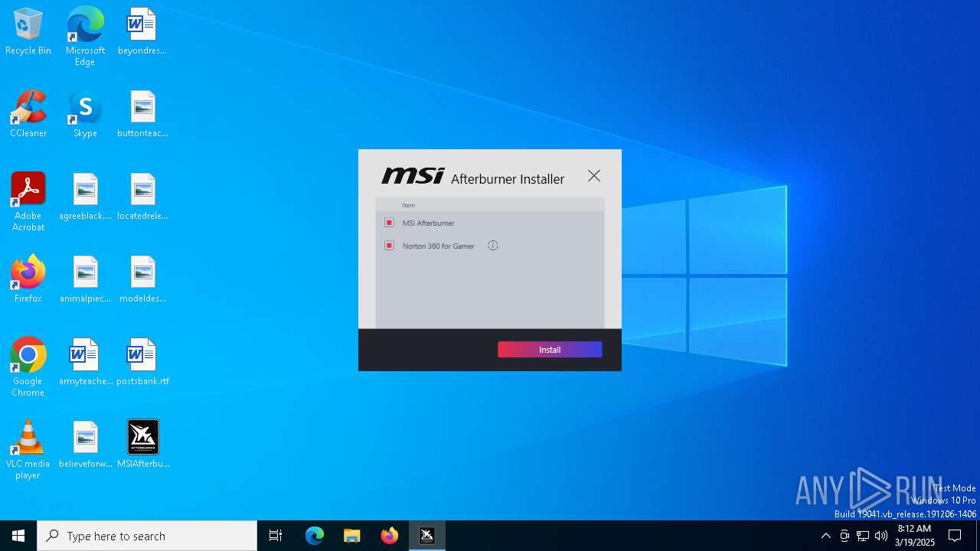The image size is (980, 551).
Task: Select the Norton 360 for Gamer label
Action: (x=439, y=246)
